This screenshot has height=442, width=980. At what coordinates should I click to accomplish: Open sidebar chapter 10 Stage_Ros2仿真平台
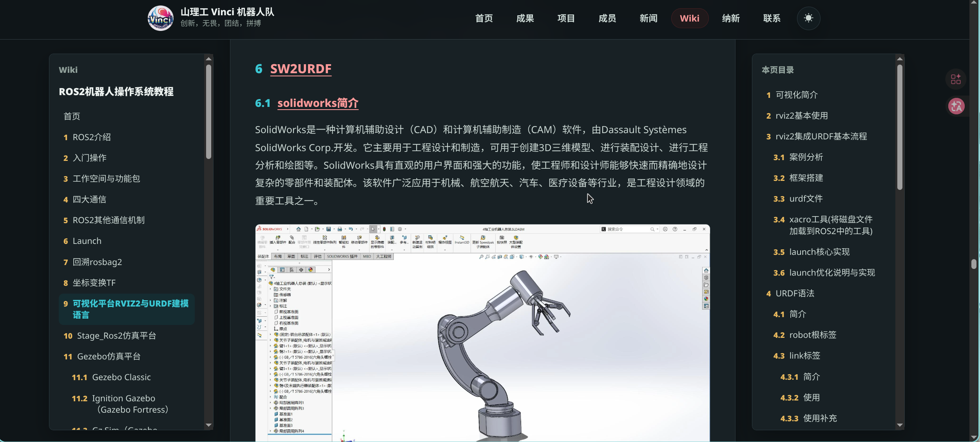[127, 336]
